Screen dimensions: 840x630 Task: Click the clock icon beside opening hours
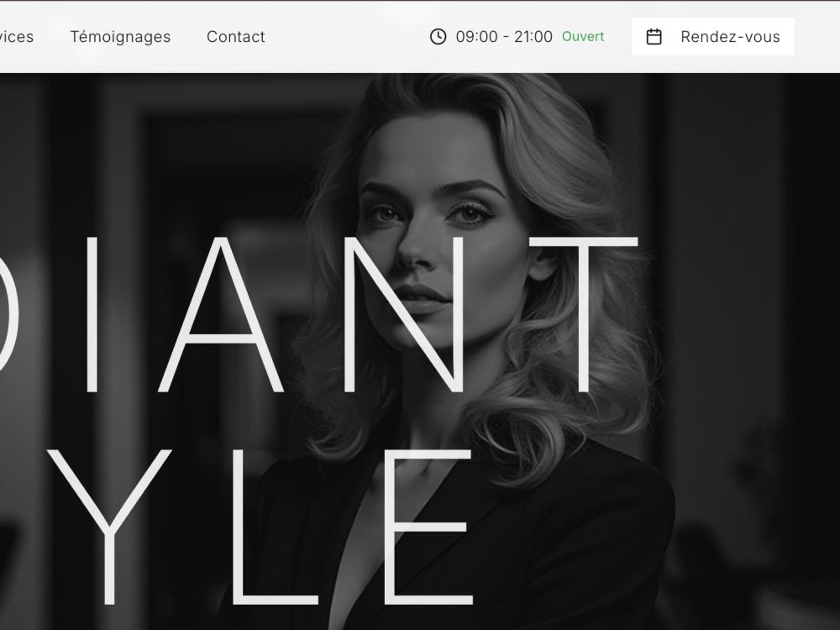pyautogui.click(x=438, y=36)
